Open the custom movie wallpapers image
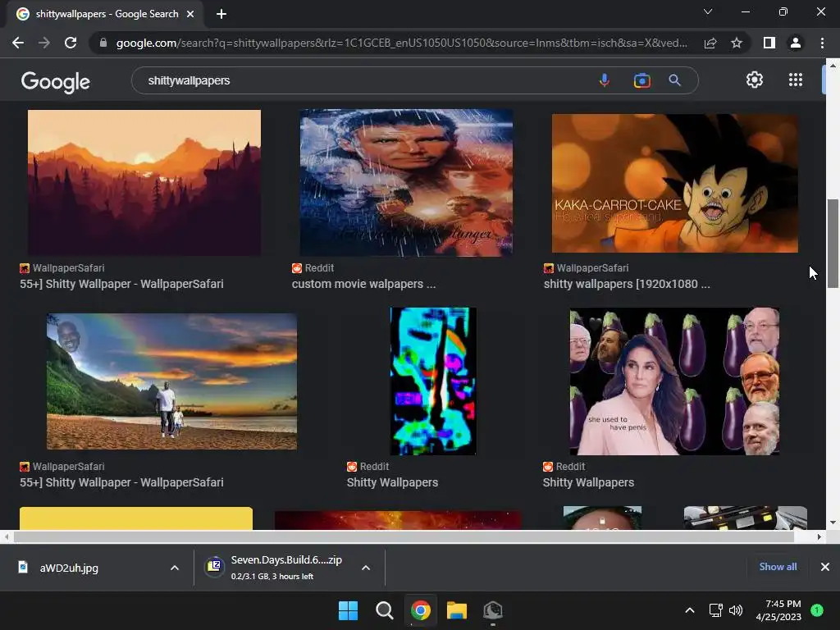This screenshot has width=840, height=630. pyautogui.click(x=406, y=183)
